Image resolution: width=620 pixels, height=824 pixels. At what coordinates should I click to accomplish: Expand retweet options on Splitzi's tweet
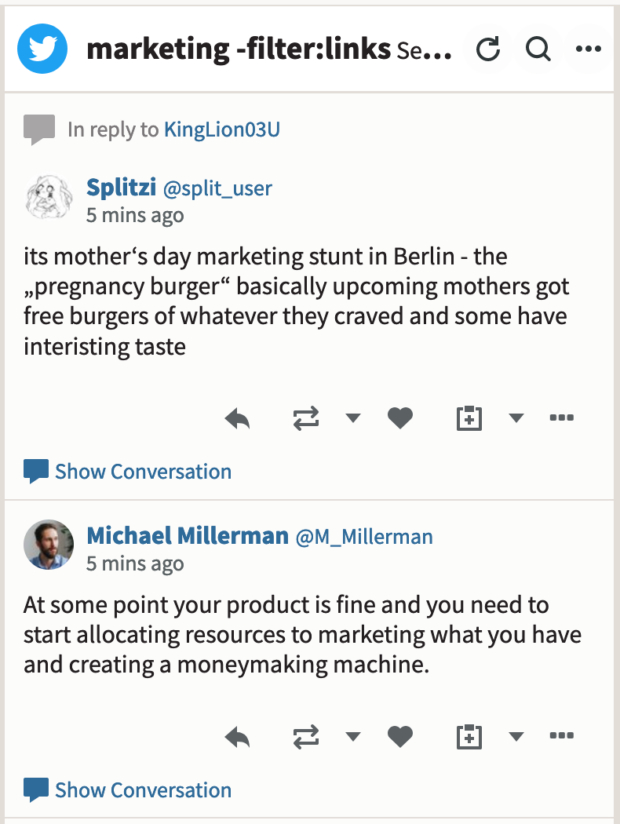[352, 419]
